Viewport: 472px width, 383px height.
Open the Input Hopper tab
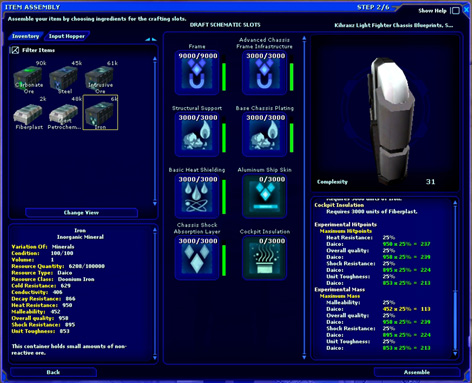(x=67, y=36)
